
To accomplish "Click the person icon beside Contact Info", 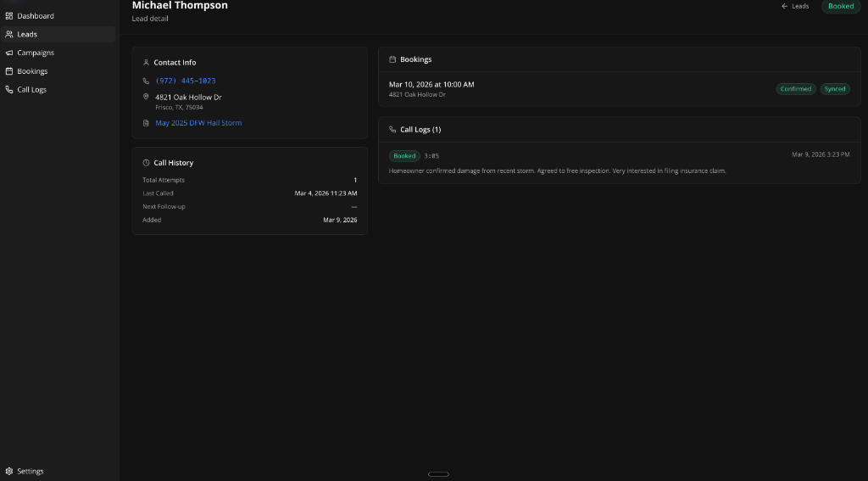I will pyautogui.click(x=146, y=63).
